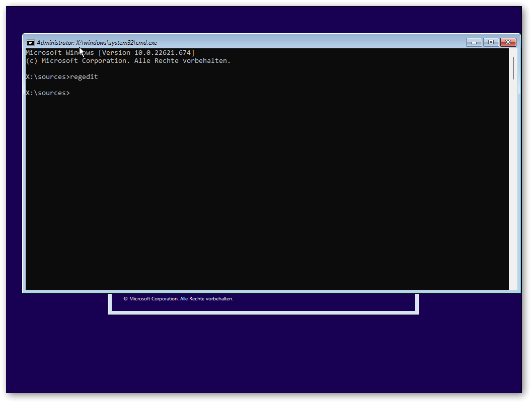Click the cmd.exe window title bar text
The height and width of the screenshot is (403, 532).
(97, 43)
